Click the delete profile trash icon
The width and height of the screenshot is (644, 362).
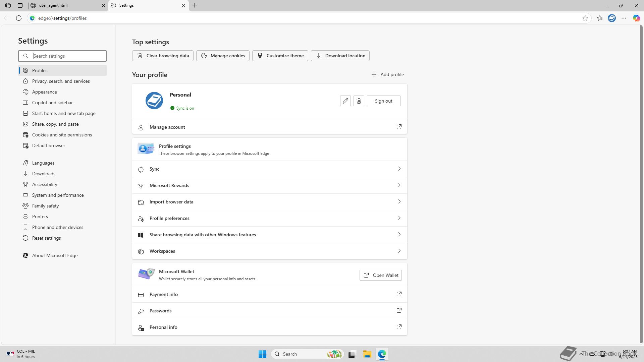point(359,101)
